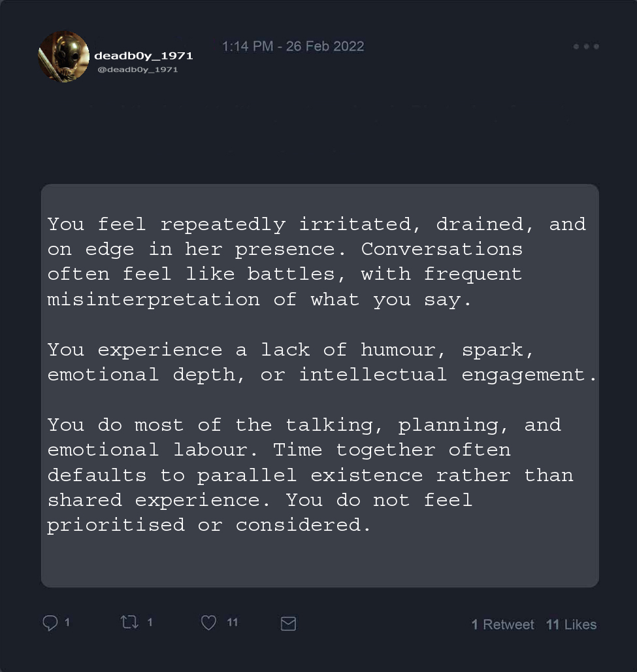Visit the @deadb0y_1971 handle link
The height and width of the screenshot is (672, 637).
(137, 69)
